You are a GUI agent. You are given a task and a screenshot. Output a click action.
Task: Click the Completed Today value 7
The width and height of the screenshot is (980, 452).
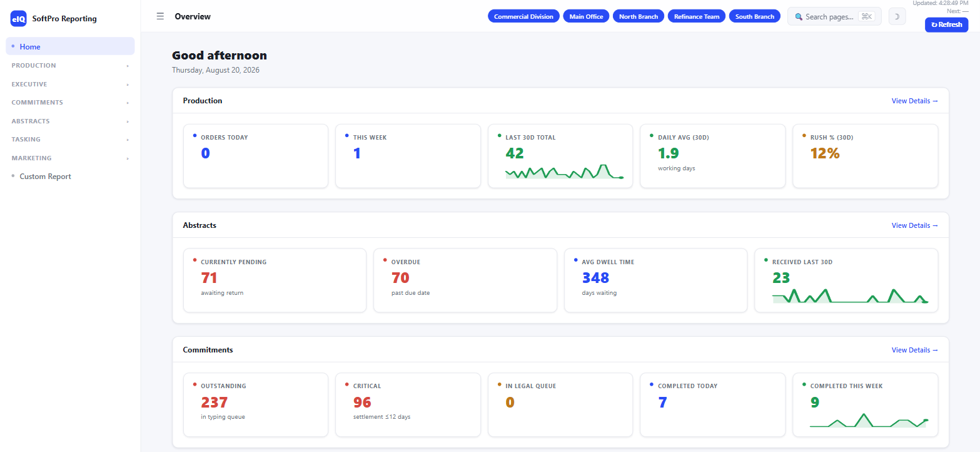662,402
